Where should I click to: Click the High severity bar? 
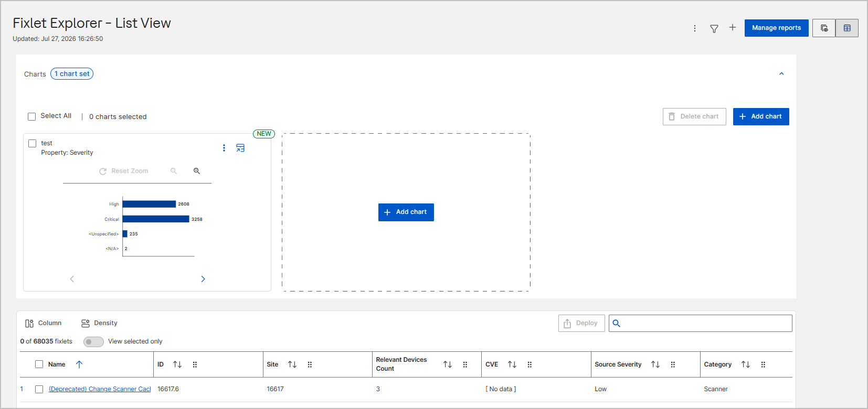(149, 204)
